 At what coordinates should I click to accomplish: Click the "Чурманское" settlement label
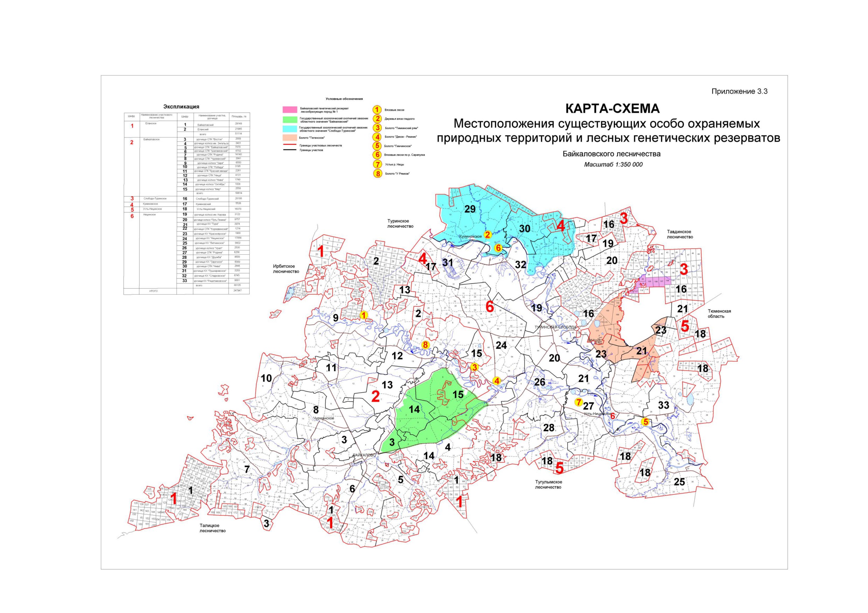tap(324, 418)
